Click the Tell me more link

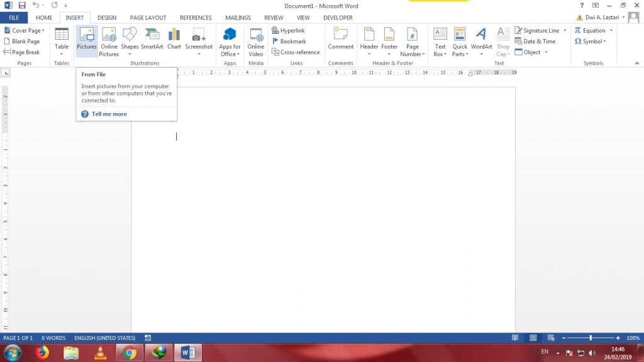[x=109, y=114]
